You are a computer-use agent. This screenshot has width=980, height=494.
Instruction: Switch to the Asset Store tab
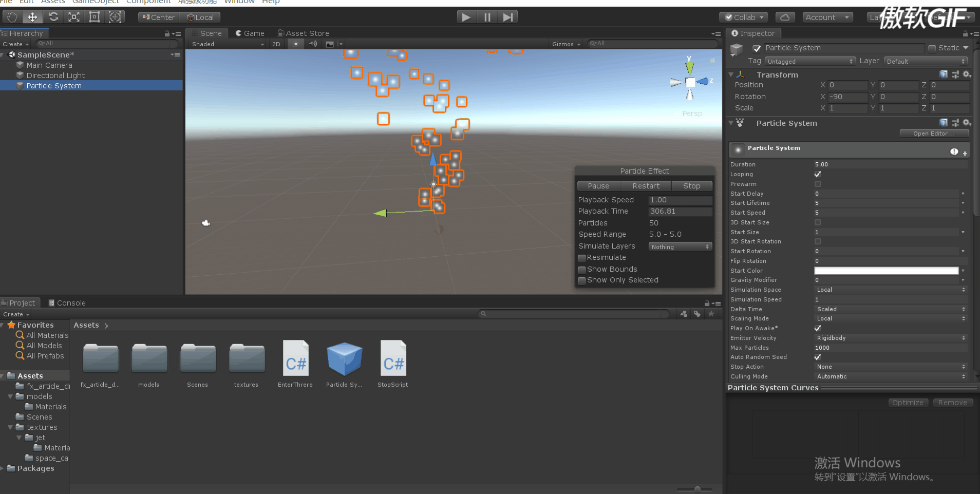point(303,33)
